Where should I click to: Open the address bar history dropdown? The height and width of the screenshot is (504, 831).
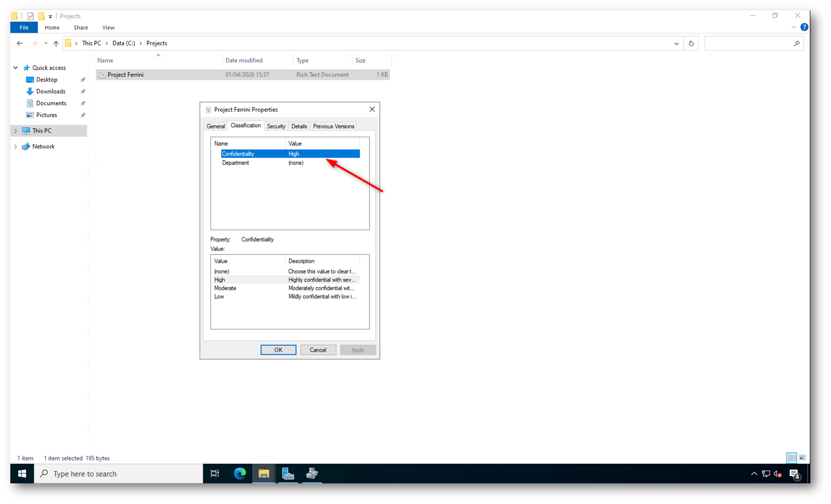coord(676,43)
